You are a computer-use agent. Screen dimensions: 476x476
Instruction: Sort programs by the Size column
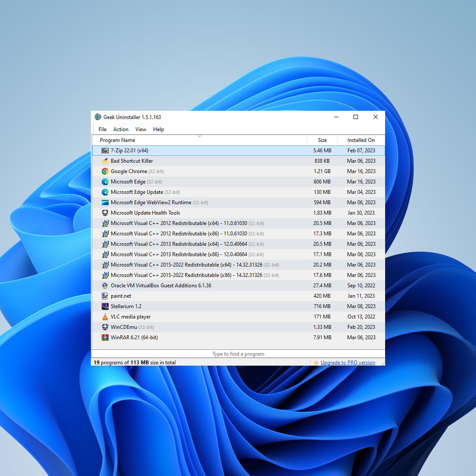tap(322, 140)
